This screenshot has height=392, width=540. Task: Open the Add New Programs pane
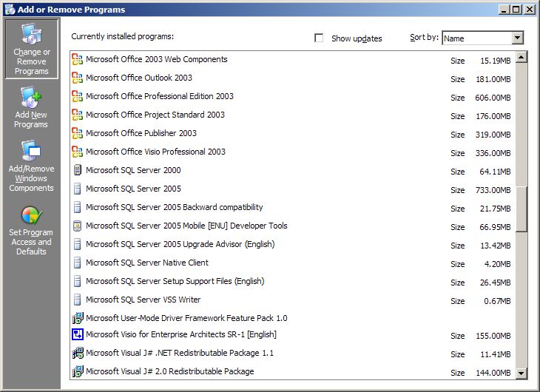tap(31, 107)
